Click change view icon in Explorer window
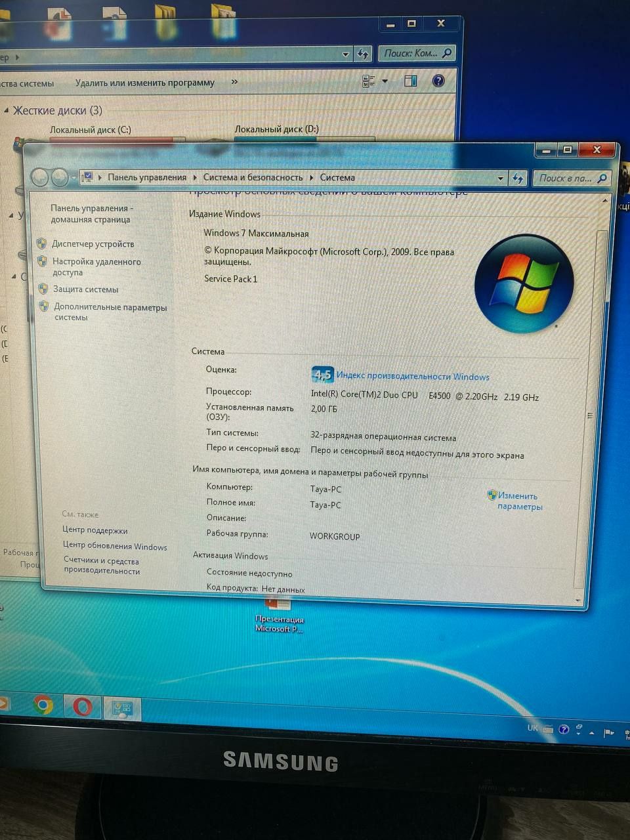Image resolution: width=630 pixels, height=840 pixels. click(369, 81)
